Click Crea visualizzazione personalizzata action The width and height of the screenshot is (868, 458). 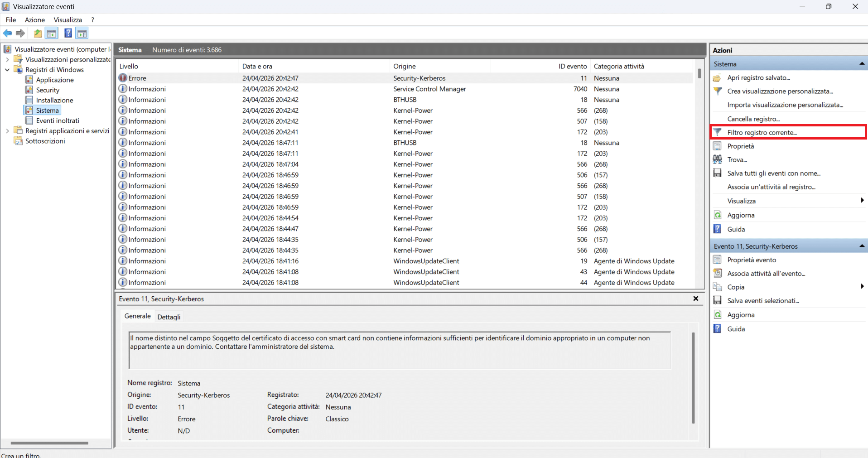[x=780, y=91]
